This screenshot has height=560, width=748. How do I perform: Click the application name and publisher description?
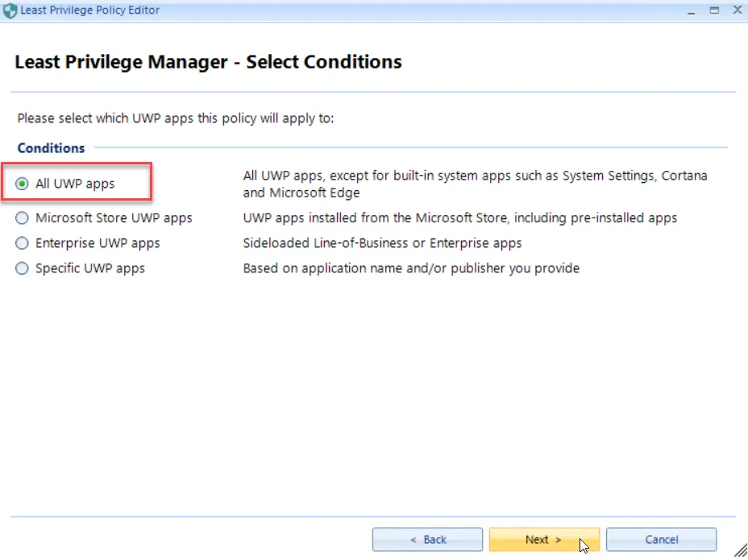411,268
